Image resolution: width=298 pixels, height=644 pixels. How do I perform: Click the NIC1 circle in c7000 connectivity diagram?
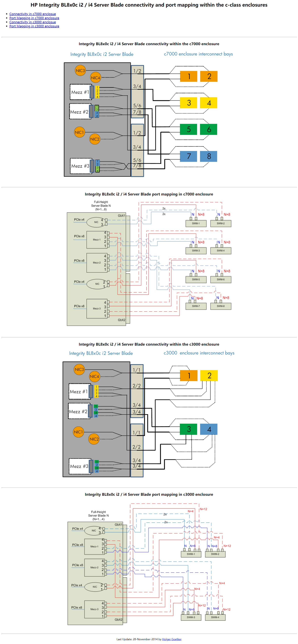(79, 132)
